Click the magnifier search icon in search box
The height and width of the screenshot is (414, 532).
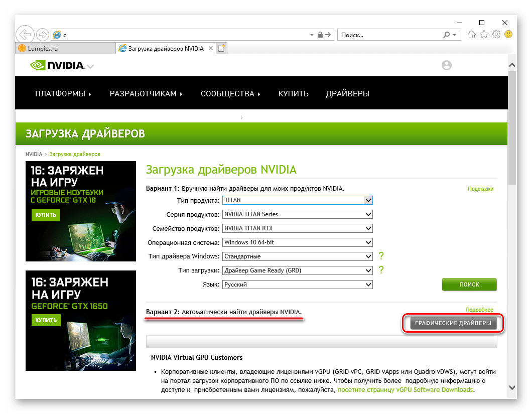pyautogui.click(x=447, y=35)
